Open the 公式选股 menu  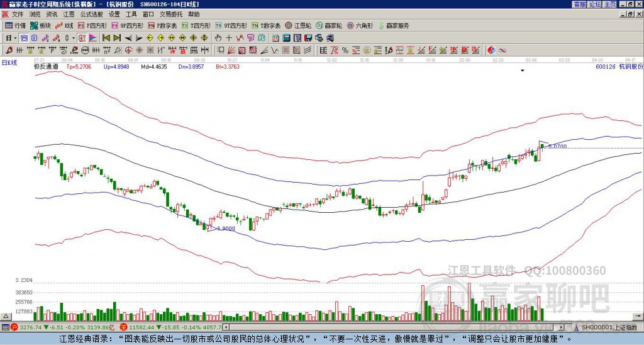91,14
